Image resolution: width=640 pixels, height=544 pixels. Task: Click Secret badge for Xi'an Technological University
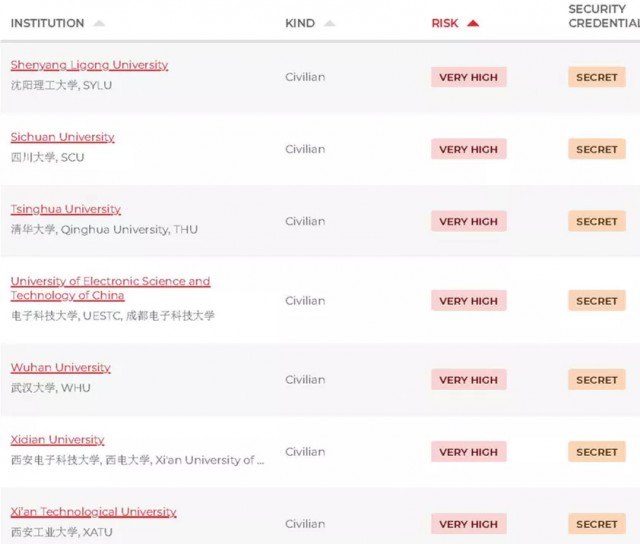point(597,524)
